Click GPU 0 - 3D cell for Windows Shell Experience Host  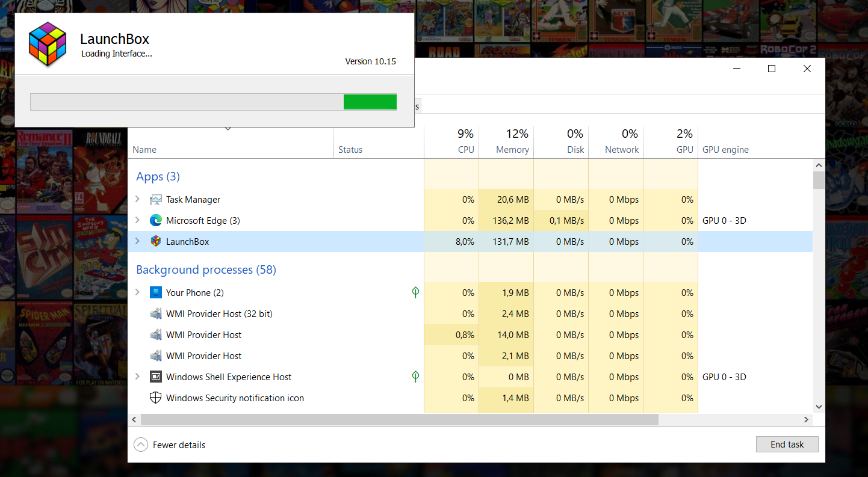pyautogui.click(x=724, y=377)
